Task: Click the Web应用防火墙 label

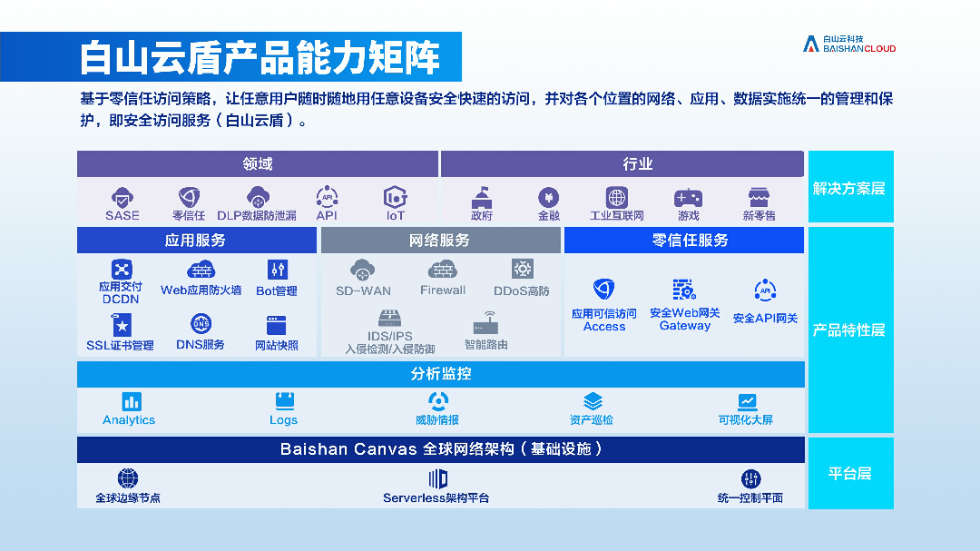Action: [201, 290]
